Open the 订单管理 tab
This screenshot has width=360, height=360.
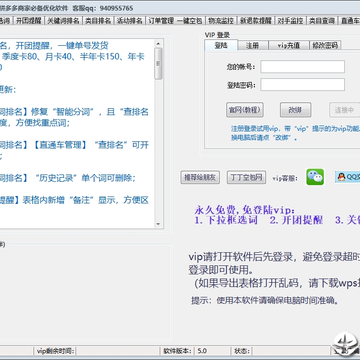[x=161, y=21]
